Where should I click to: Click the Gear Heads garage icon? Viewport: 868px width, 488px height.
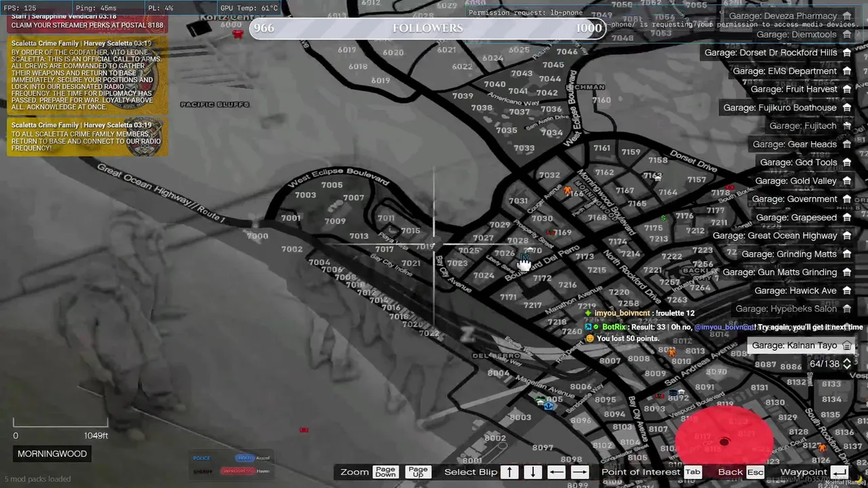click(x=847, y=144)
